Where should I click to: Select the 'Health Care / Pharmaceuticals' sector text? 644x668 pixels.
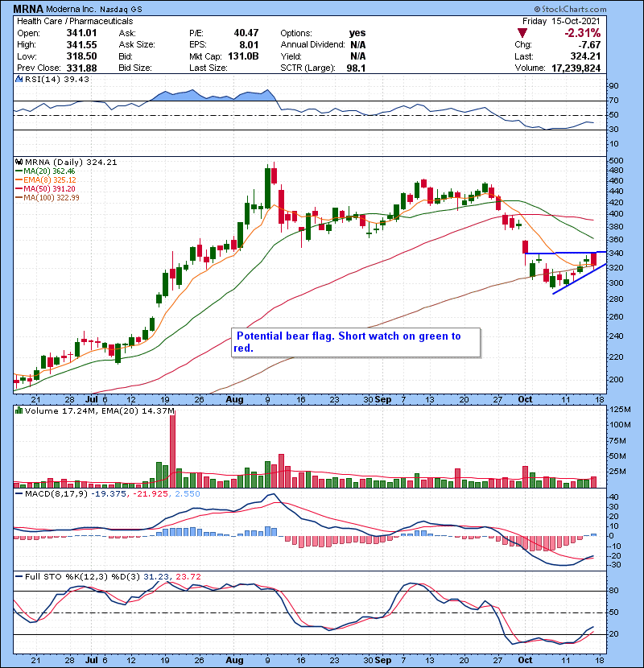point(75,21)
